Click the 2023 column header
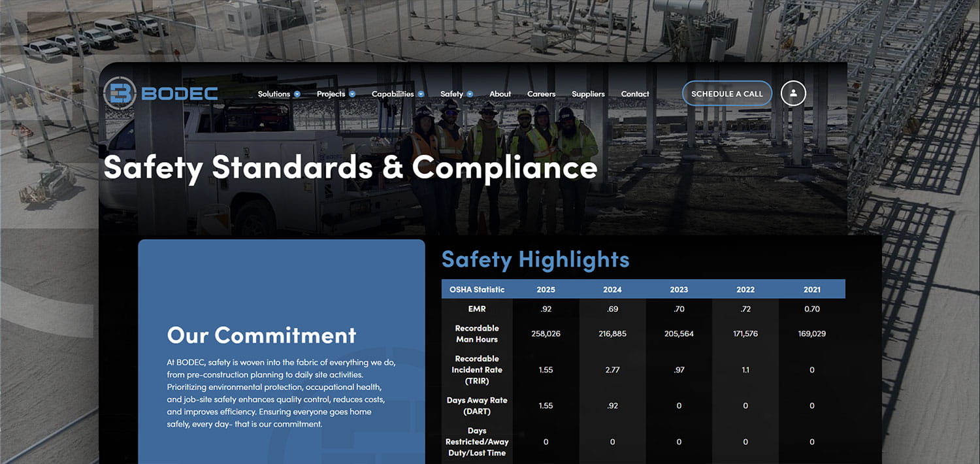Viewport: 980px width, 464px height. [x=679, y=290]
